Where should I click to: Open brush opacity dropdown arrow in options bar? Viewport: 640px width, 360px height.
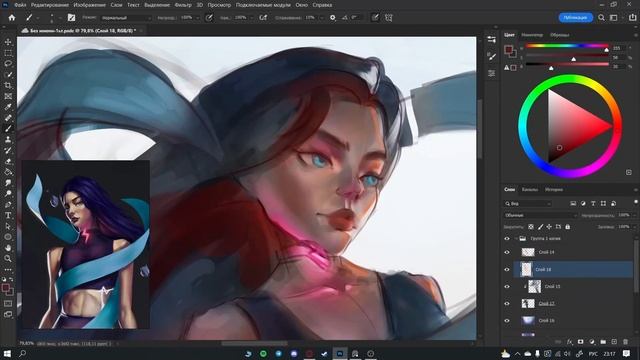[198, 18]
